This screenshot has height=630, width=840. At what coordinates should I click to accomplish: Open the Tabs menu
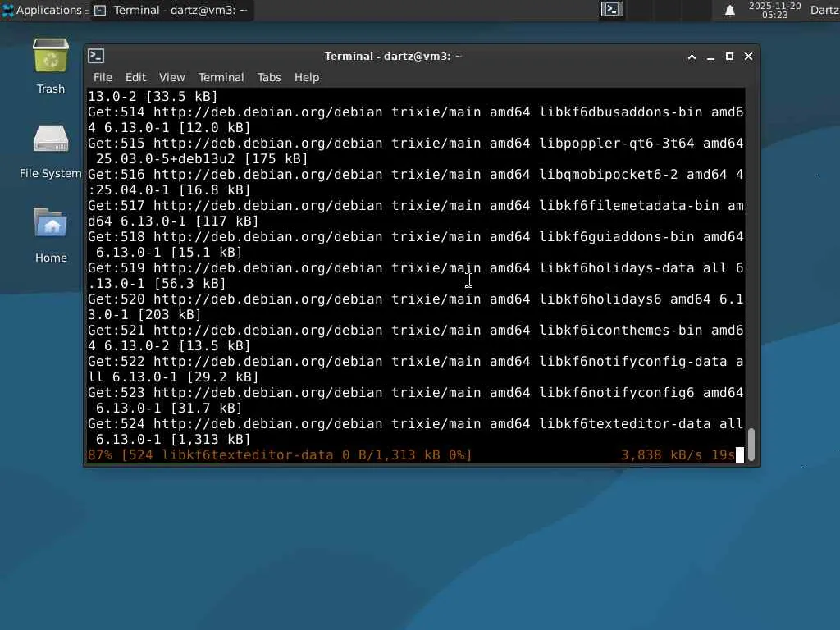coord(269,77)
